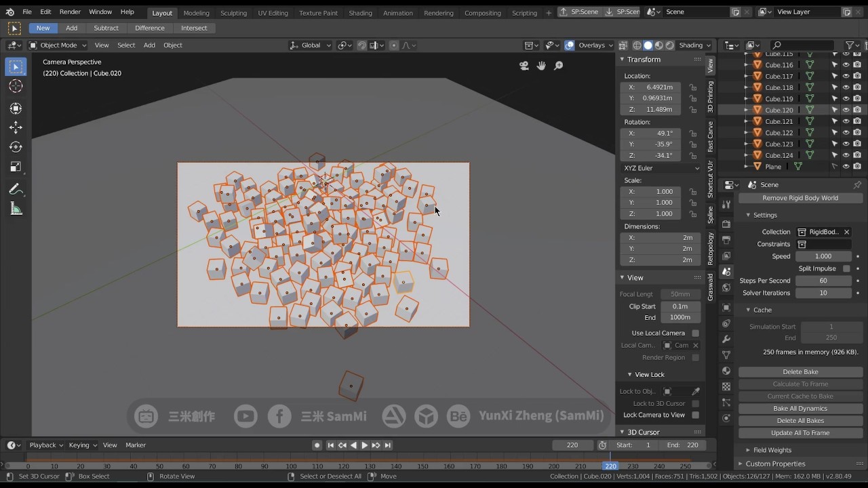The height and width of the screenshot is (488, 868).
Task: Expand the Field Weights section
Action: point(772,450)
